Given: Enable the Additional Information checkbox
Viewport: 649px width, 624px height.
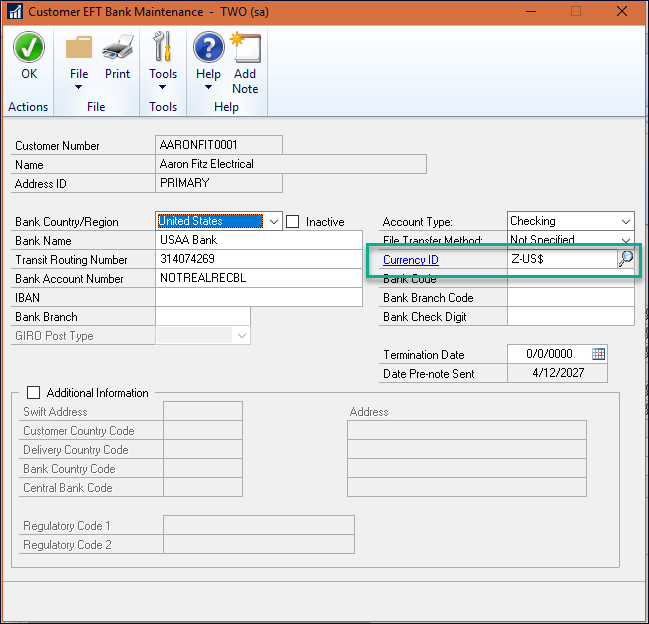Looking at the screenshot, I should tap(33, 392).
